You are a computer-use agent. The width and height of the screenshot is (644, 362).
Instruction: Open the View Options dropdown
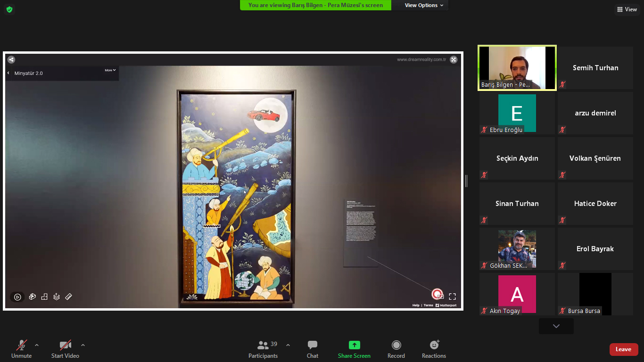pyautogui.click(x=424, y=5)
